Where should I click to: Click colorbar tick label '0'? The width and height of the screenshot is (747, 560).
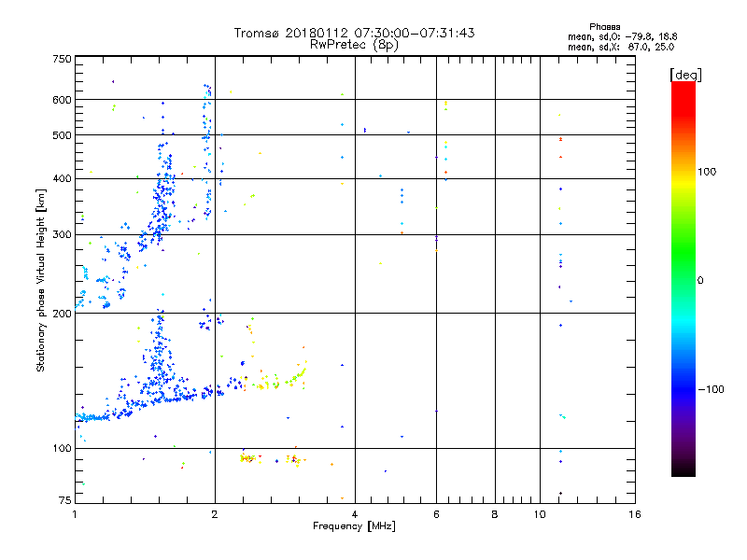point(699,280)
